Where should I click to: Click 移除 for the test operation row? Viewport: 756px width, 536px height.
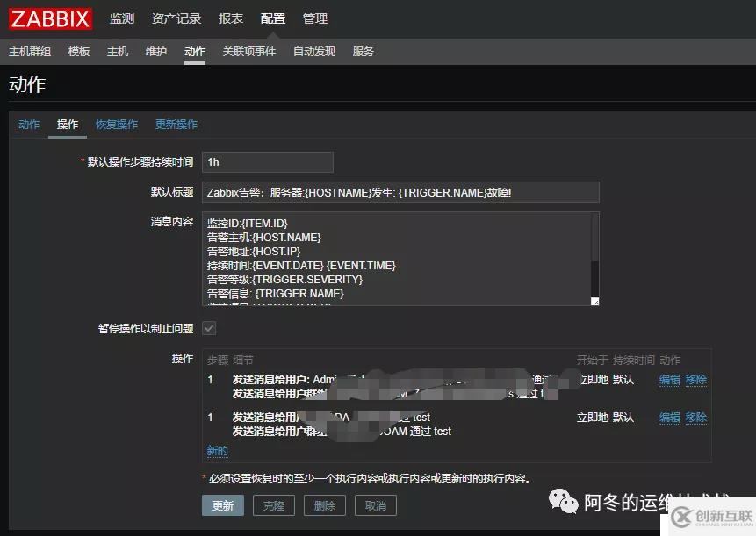pyautogui.click(x=696, y=417)
